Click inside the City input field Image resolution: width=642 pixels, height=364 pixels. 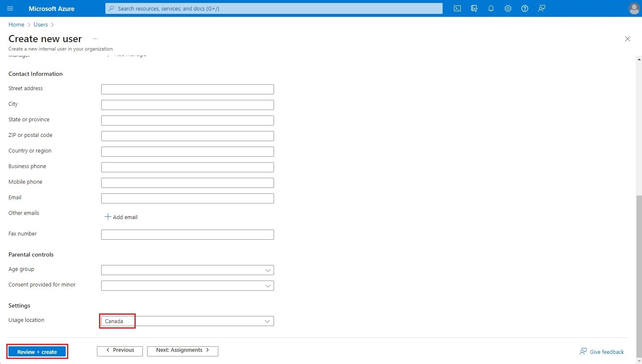click(x=187, y=104)
